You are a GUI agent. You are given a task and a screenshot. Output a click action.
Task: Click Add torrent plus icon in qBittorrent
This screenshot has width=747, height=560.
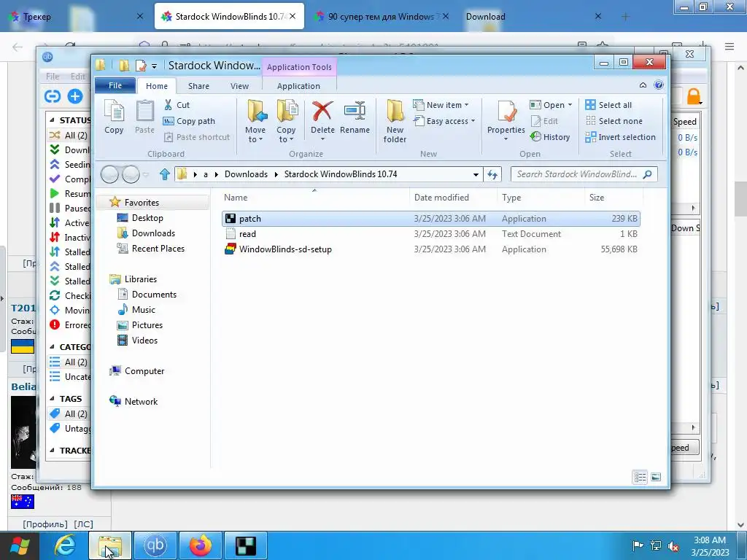coord(75,96)
